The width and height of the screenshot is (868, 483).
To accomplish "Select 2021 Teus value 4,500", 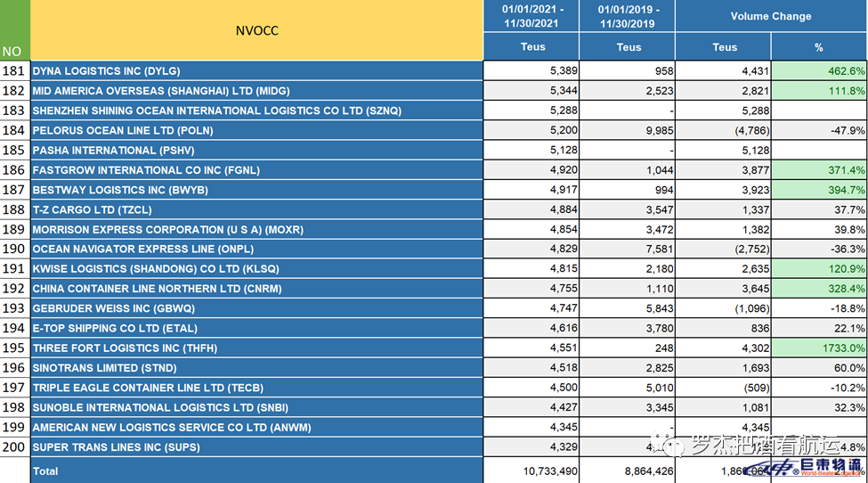I will pos(531,388).
